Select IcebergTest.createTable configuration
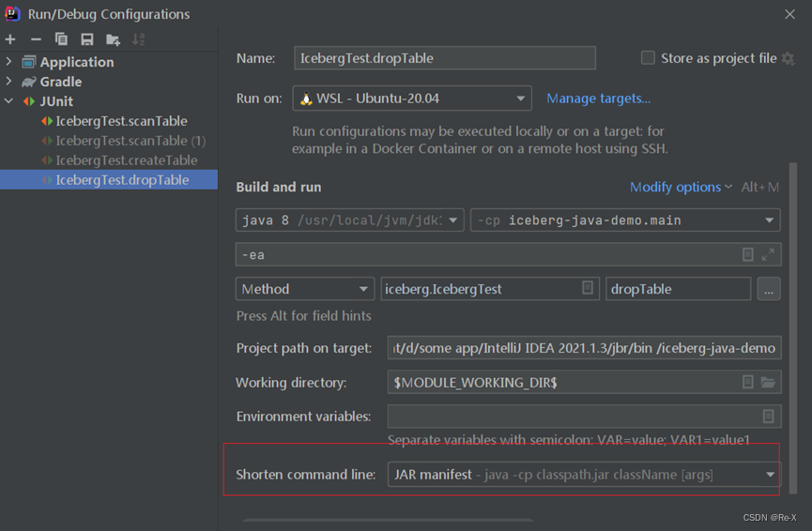 tap(109, 160)
